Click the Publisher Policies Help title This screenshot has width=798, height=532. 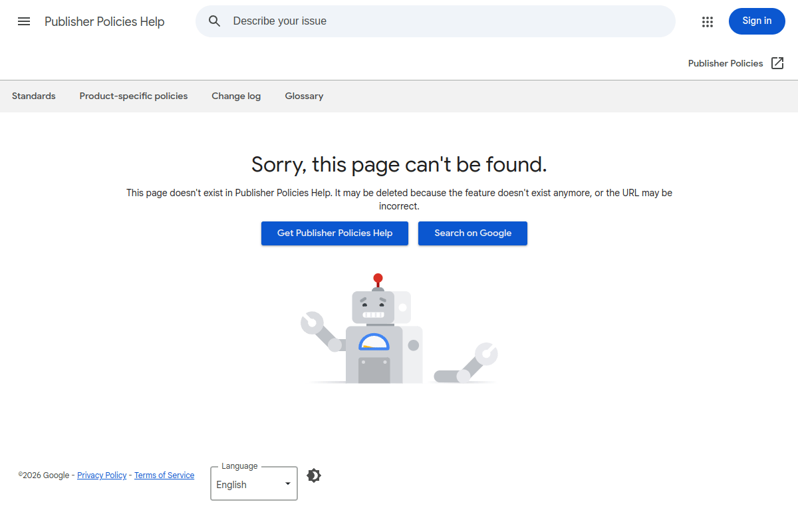coord(104,21)
